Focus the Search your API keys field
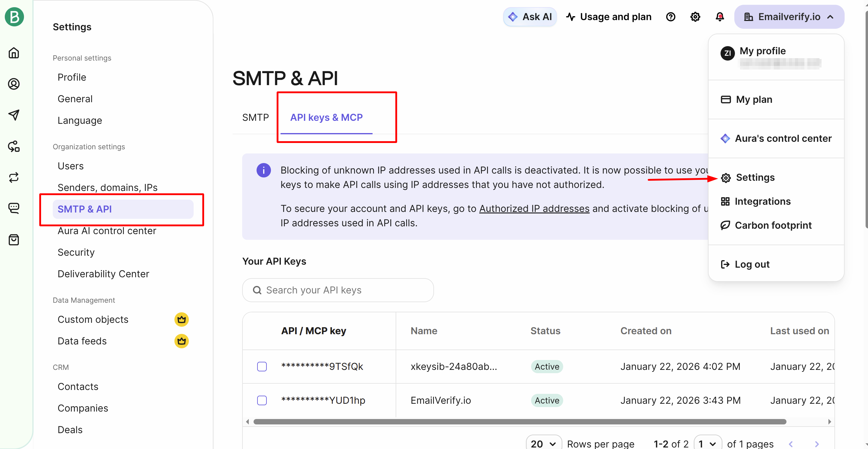 point(338,290)
